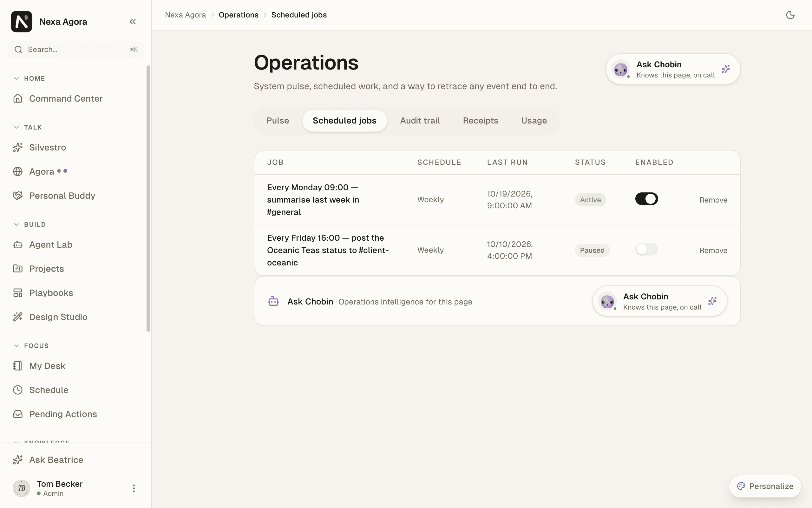Open Ask Chobin button below jobs table
The image size is (812, 508).
point(660,301)
